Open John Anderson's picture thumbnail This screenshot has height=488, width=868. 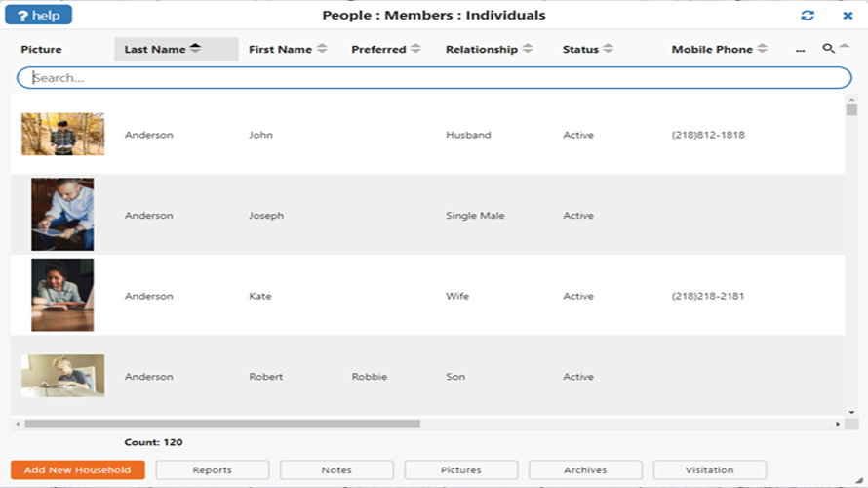(62, 135)
